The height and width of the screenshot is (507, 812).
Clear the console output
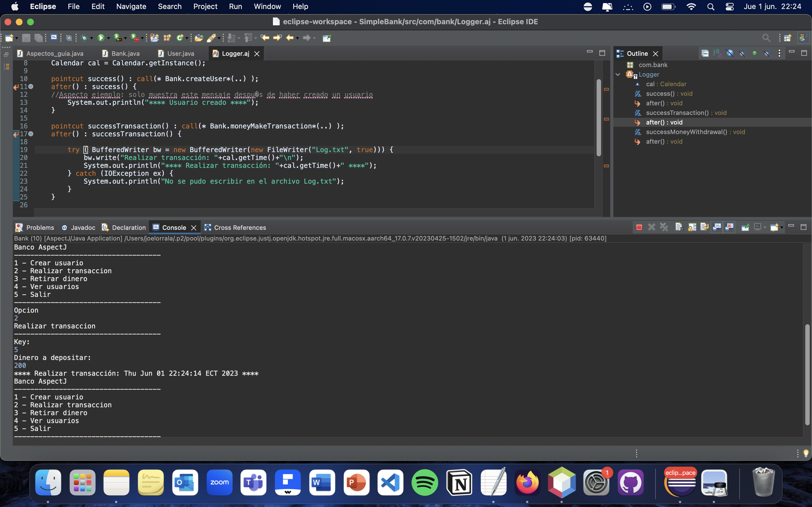679,227
